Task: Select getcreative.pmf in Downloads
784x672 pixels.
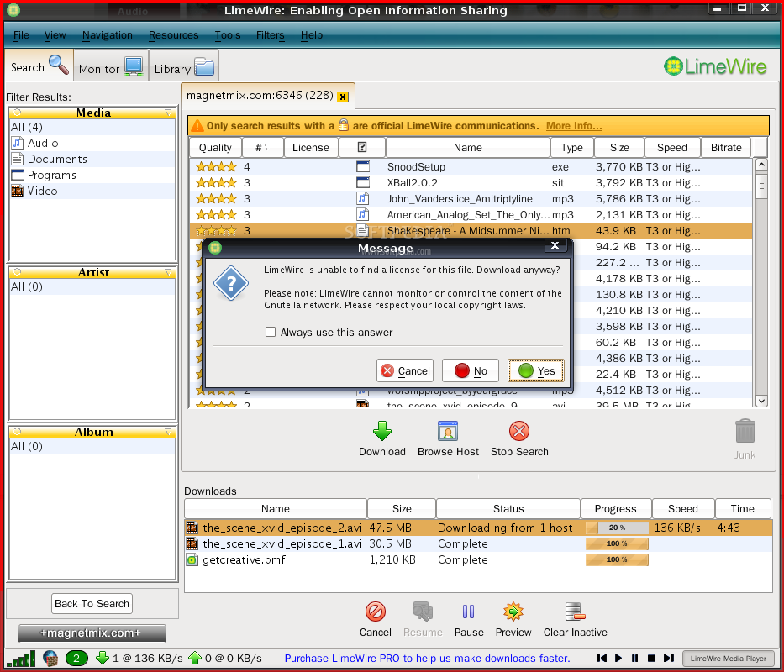Action: point(478,559)
